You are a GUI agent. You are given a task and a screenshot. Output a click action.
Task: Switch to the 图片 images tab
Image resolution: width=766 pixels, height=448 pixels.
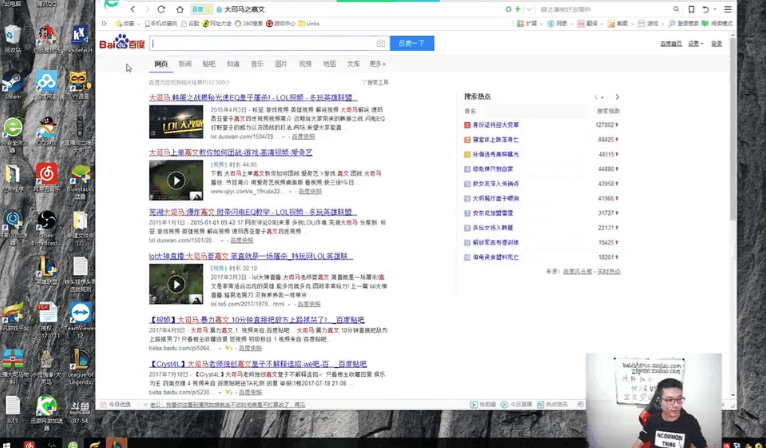pos(281,64)
